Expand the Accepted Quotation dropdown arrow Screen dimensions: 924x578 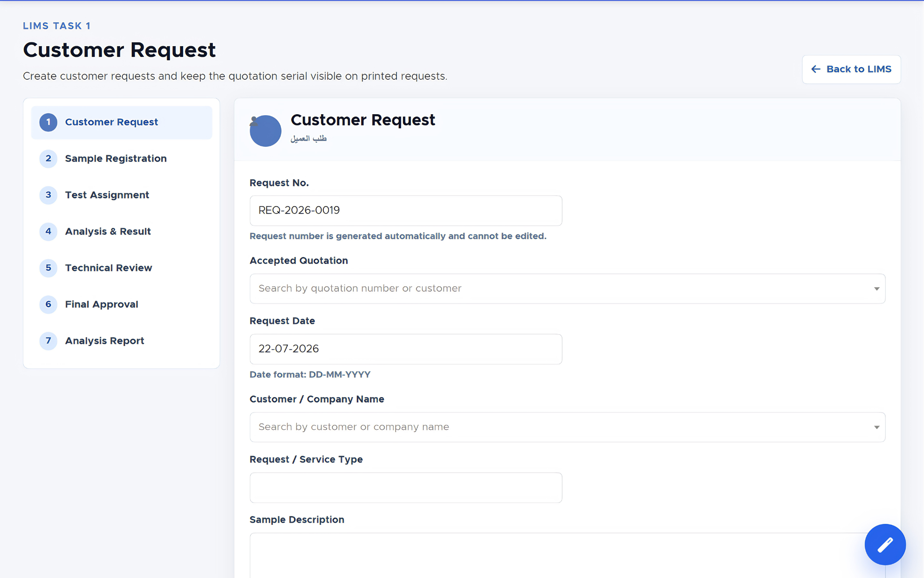876,289
